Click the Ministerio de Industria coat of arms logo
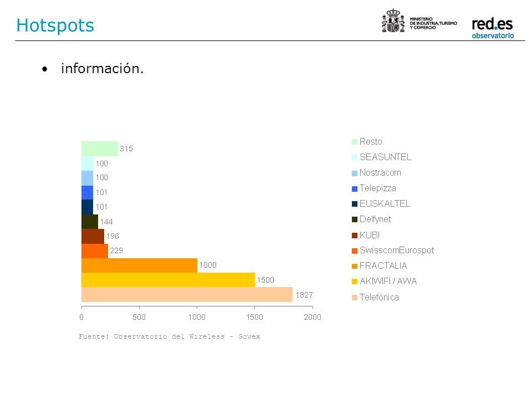The width and height of the screenshot is (532, 399). click(x=393, y=21)
